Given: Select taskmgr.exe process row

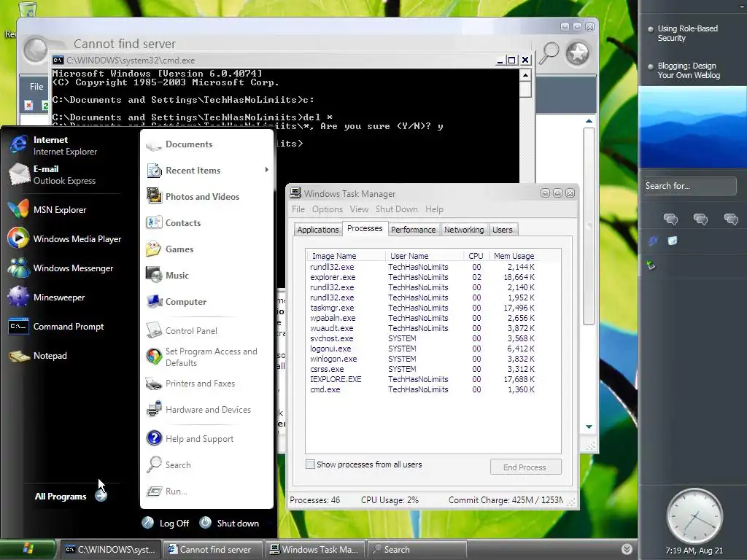Looking at the screenshot, I should pos(422,308).
